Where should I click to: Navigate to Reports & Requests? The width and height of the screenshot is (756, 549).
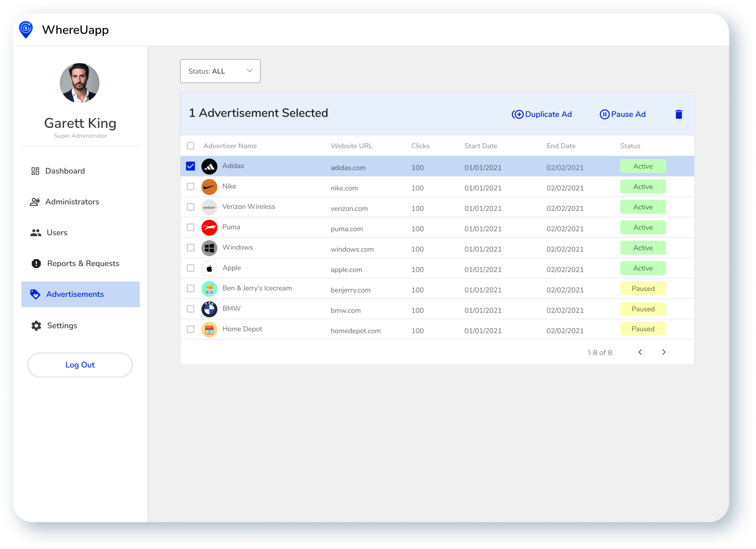click(83, 263)
